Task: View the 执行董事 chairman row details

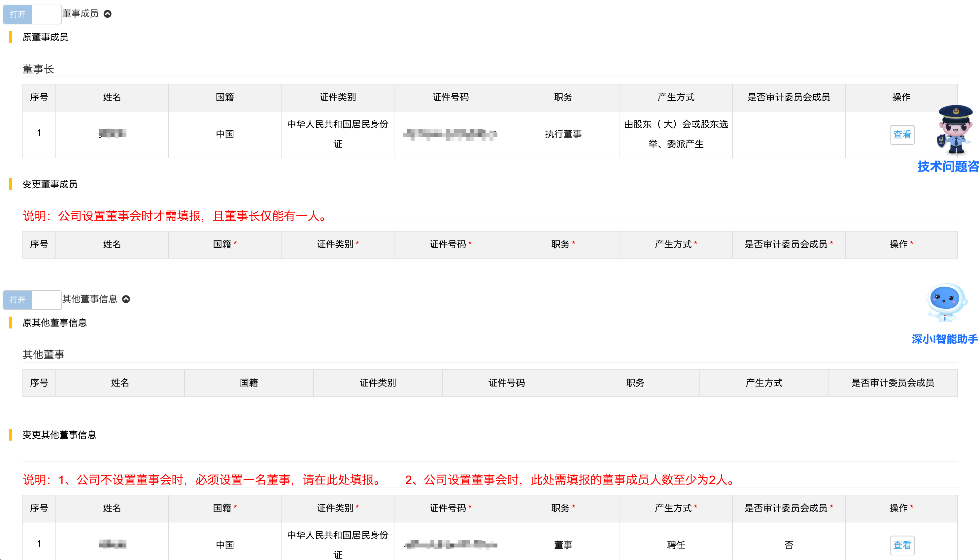Action: click(x=902, y=135)
